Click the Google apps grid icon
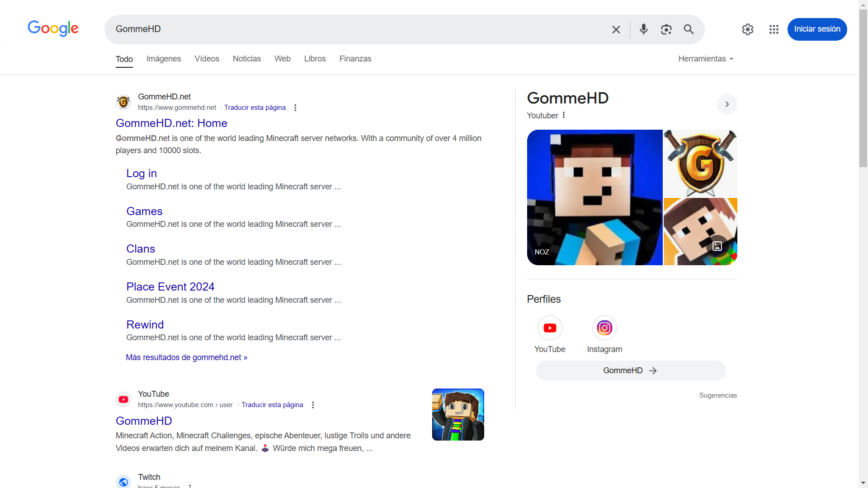 pyautogui.click(x=773, y=29)
